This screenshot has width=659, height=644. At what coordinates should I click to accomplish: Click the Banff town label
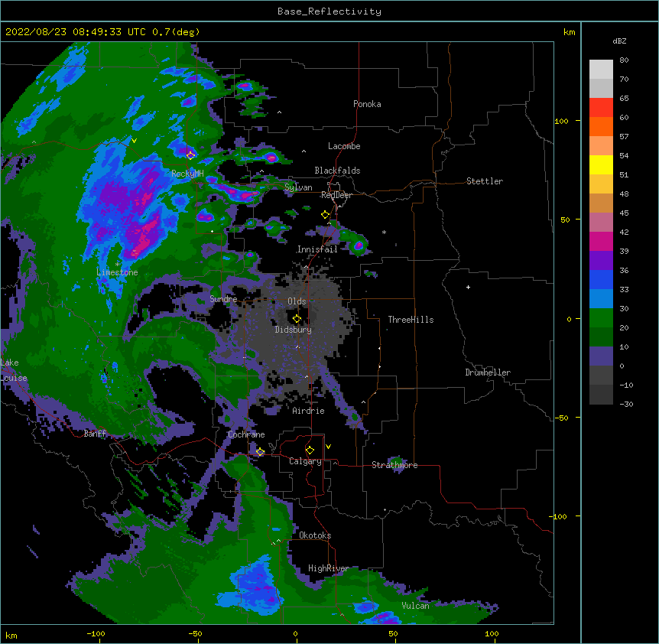coord(95,434)
